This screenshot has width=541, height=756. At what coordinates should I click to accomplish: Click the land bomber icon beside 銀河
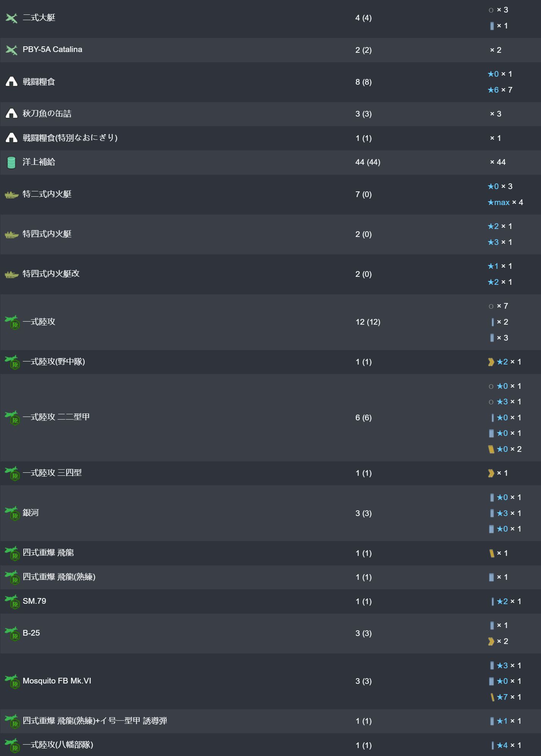point(12,513)
